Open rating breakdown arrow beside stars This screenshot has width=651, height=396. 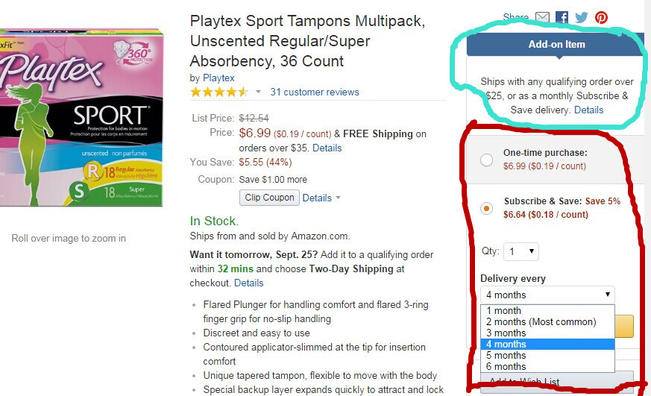(x=258, y=92)
